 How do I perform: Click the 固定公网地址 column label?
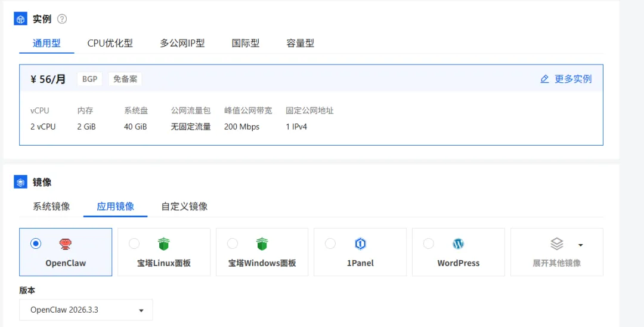309,110
